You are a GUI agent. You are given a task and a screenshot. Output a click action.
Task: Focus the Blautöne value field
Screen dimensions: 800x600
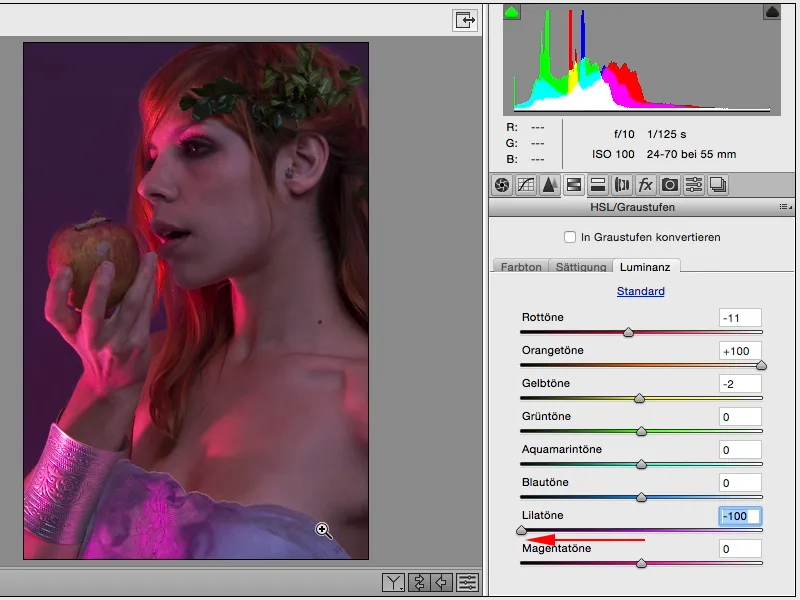pyautogui.click(x=740, y=483)
